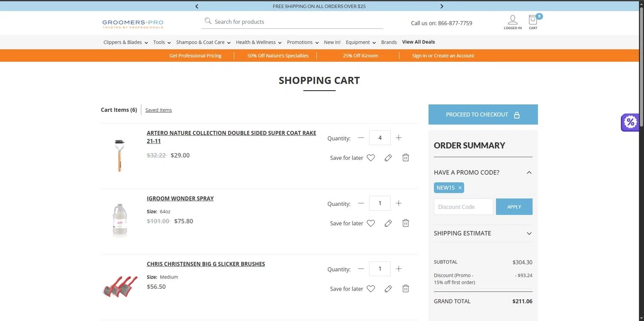
Task: Open the Brands menu item
Action: click(389, 42)
